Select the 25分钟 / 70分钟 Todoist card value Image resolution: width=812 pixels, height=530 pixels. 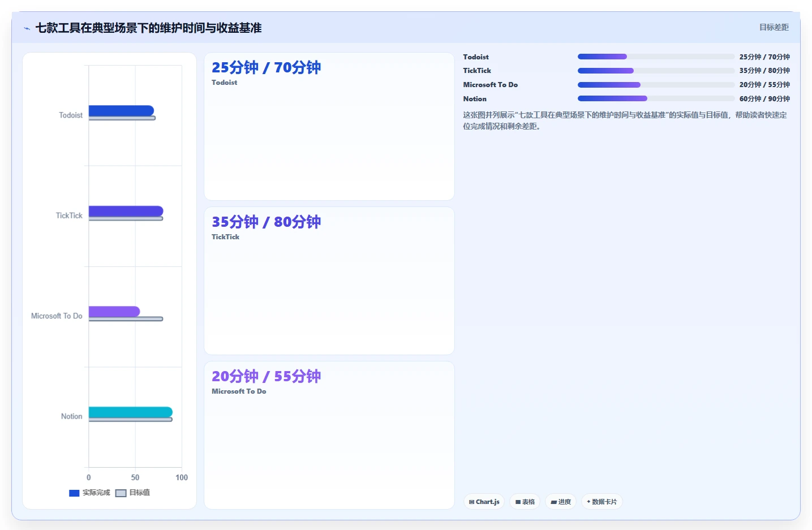click(x=266, y=67)
